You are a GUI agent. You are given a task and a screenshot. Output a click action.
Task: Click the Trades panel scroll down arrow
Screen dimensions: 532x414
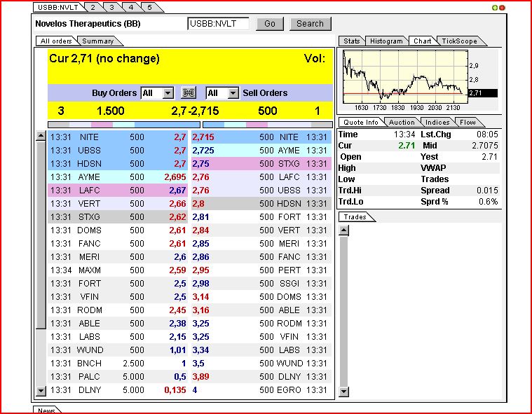[343, 391]
